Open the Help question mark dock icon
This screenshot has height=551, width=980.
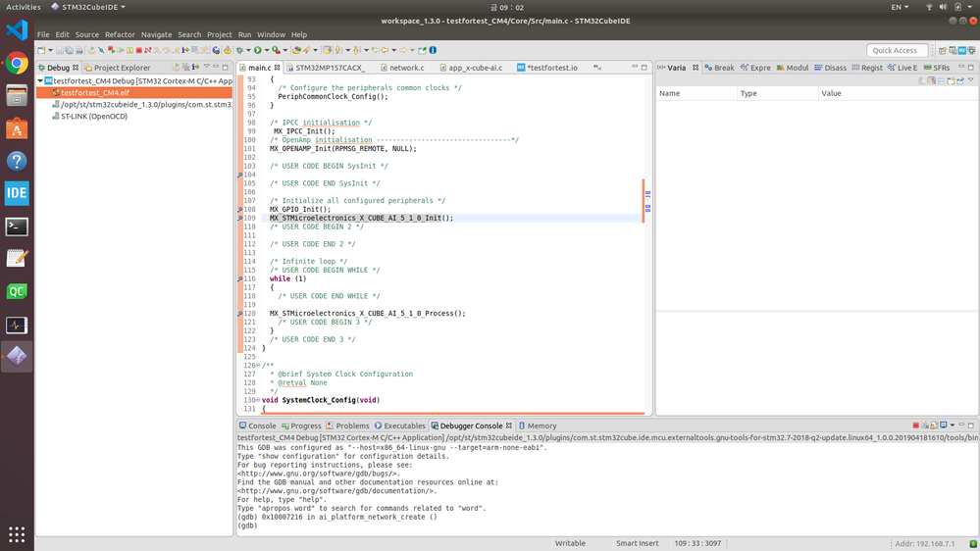point(17,161)
